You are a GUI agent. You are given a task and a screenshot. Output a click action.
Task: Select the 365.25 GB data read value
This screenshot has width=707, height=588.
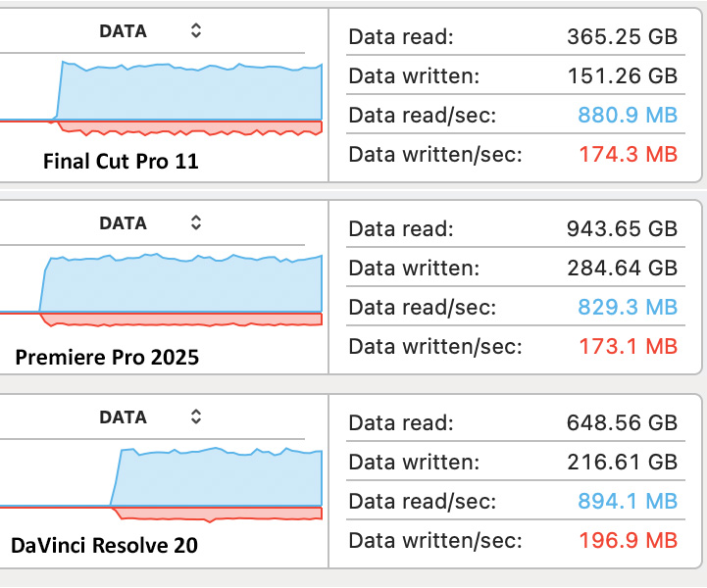622,37
